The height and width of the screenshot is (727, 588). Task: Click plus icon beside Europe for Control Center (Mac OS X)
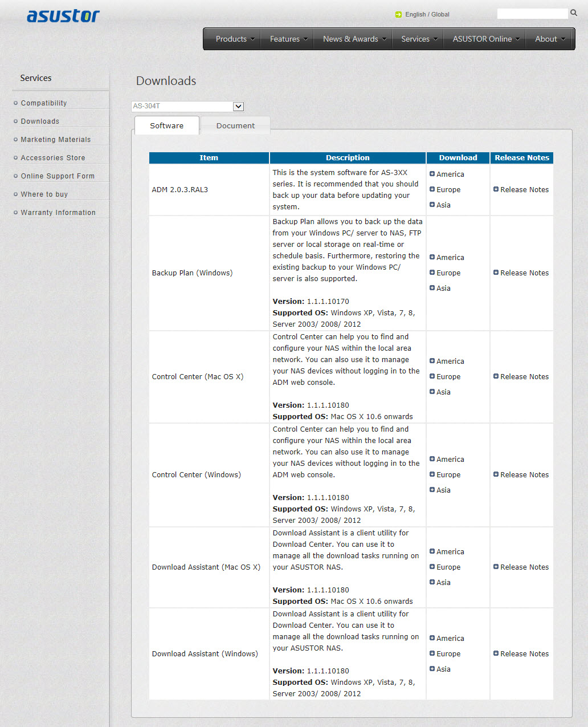432,376
